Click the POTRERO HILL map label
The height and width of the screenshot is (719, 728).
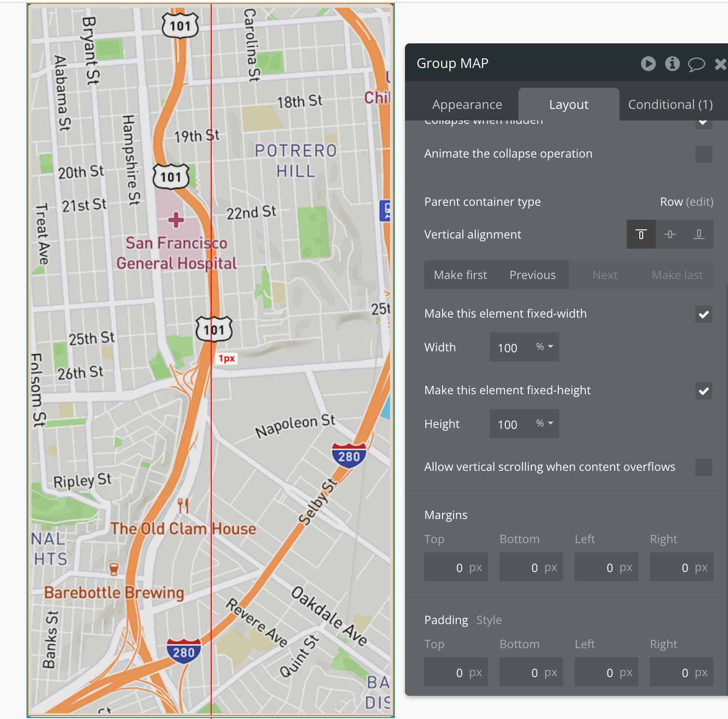tap(296, 160)
